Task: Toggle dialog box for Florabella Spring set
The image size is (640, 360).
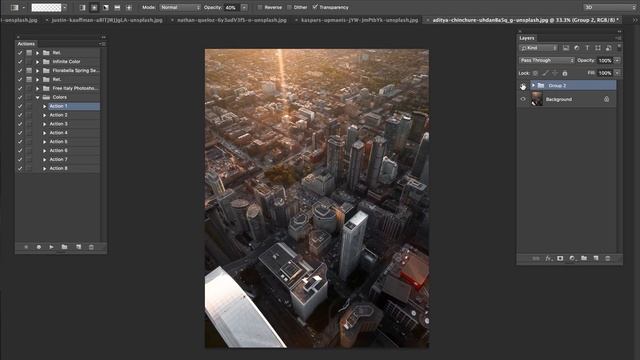Action: tap(29, 71)
